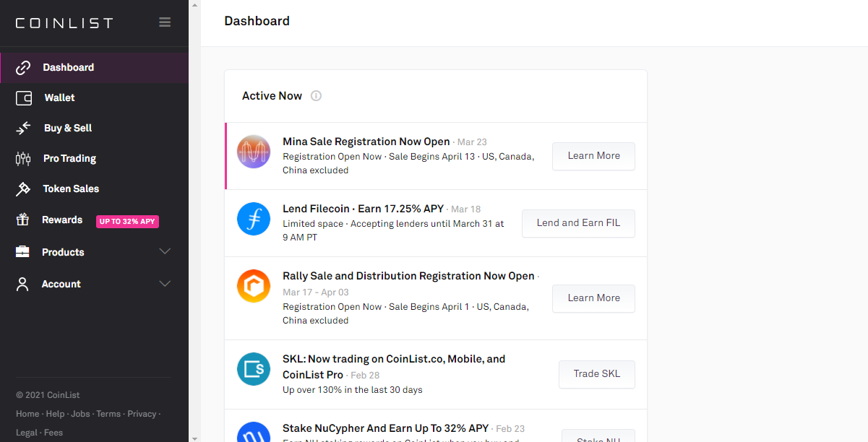868x442 pixels.
Task: Click the Token Sales gavel icon
Action: coord(23,188)
